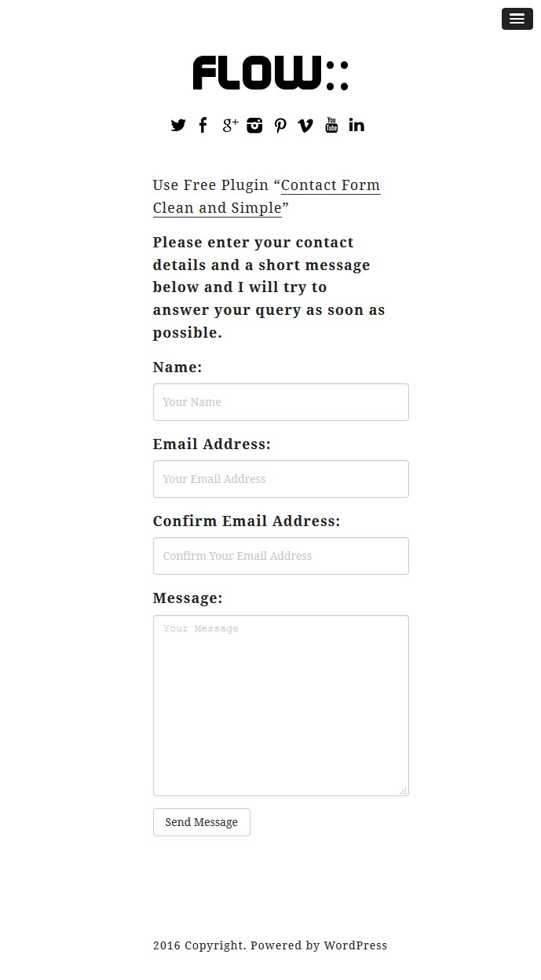The width and height of the screenshot is (541, 980).
Task: Open the Twitter social icon
Action: pyautogui.click(x=178, y=126)
